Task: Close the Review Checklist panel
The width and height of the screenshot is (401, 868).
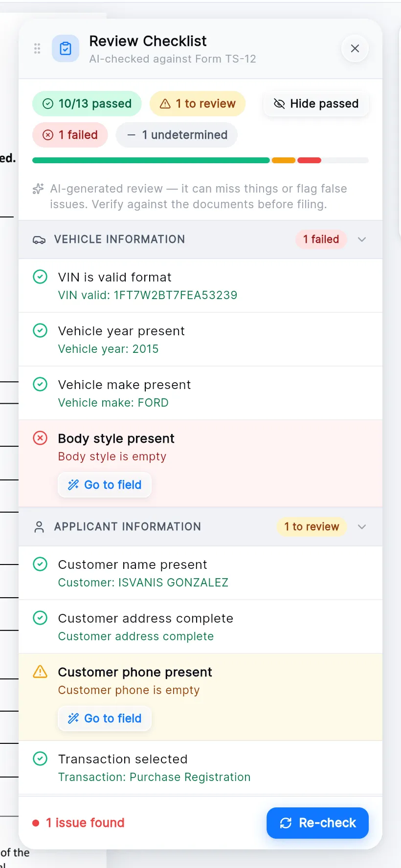Action: [355, 48]
